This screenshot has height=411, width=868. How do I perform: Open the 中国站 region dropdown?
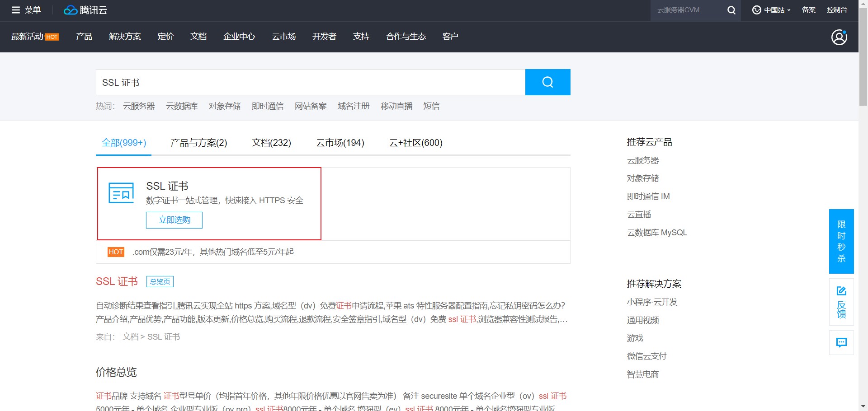[771, 10]
